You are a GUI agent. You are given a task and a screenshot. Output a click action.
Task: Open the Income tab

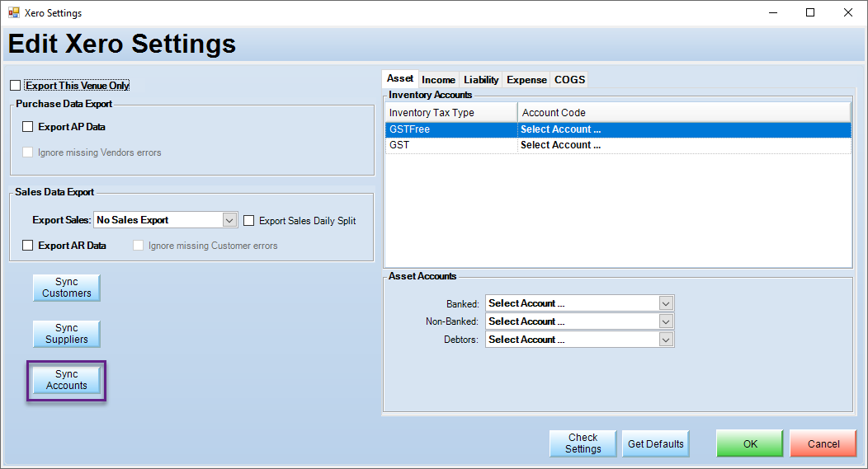(438, 80)
